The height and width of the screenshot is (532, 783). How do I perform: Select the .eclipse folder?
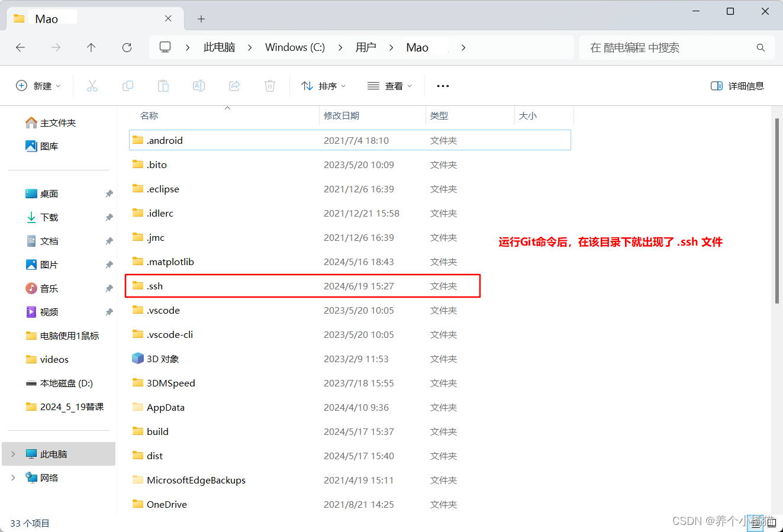350,189
